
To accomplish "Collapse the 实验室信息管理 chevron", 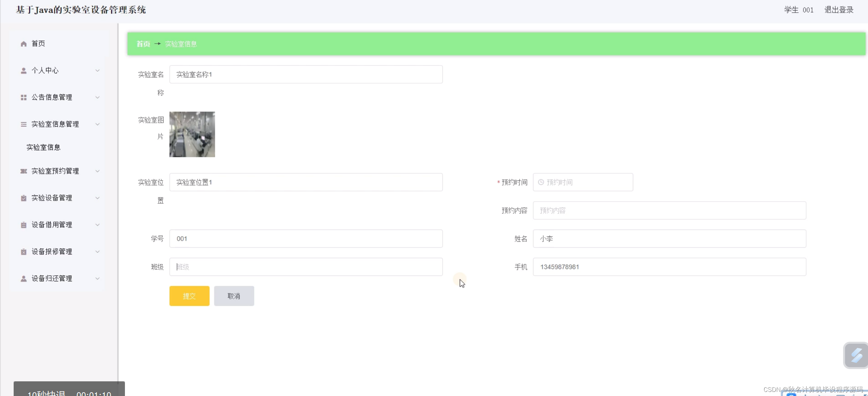I will [97, 124].
